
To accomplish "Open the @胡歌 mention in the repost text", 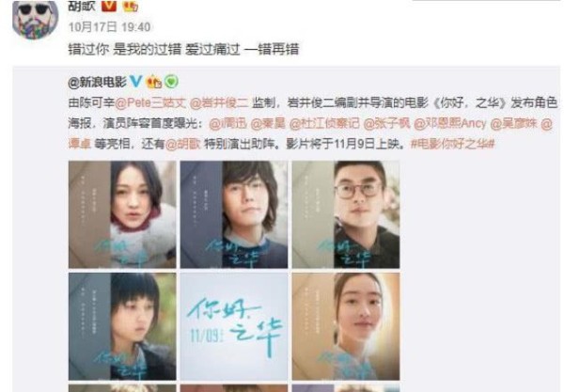I will (x=182, y=144).
